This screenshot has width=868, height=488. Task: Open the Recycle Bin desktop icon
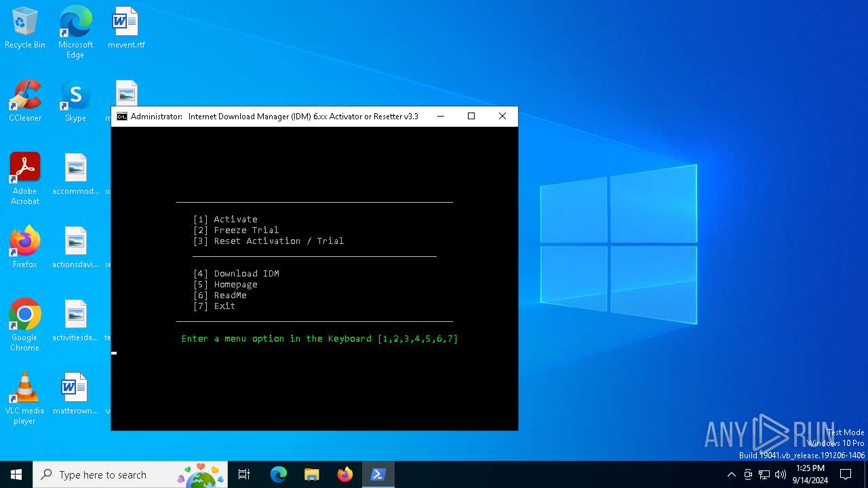tap(25, 28)
